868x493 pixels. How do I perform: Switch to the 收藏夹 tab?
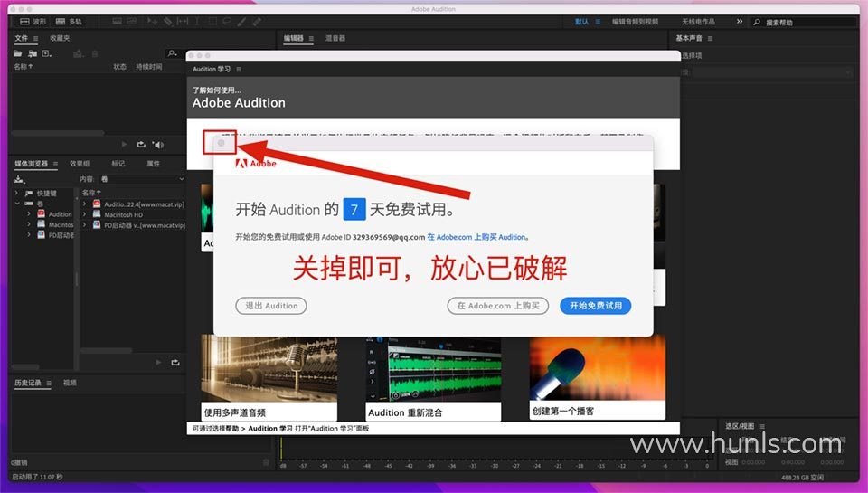[60, 38]
